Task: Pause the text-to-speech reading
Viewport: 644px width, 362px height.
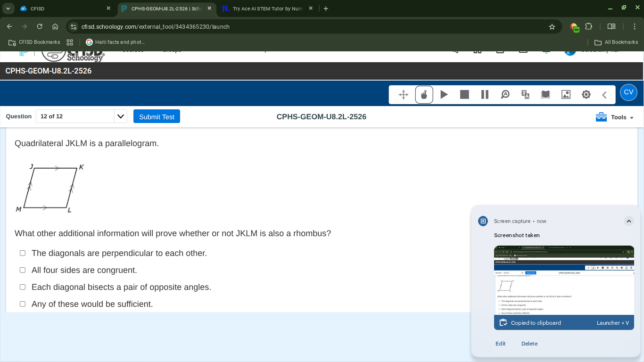Action: [485, 95]
